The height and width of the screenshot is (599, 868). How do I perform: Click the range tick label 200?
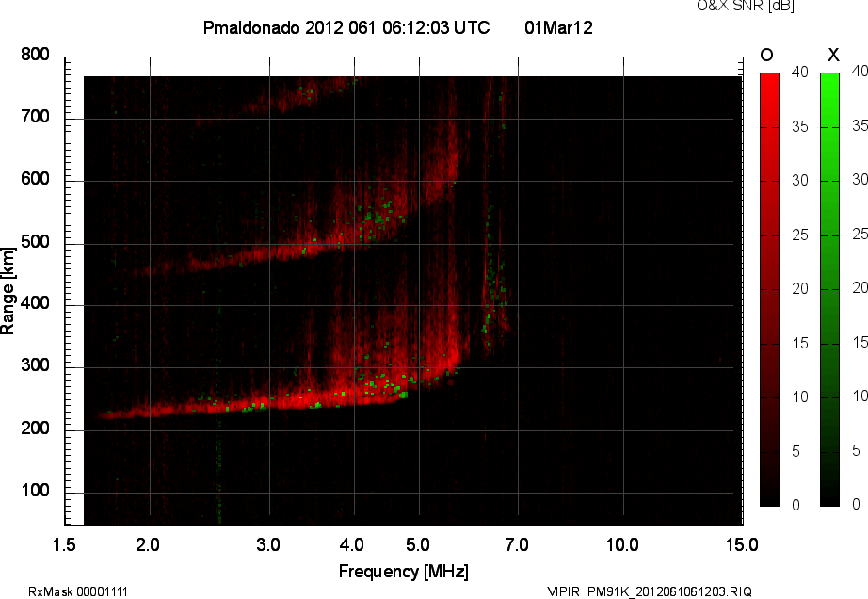tap(35, 428)
